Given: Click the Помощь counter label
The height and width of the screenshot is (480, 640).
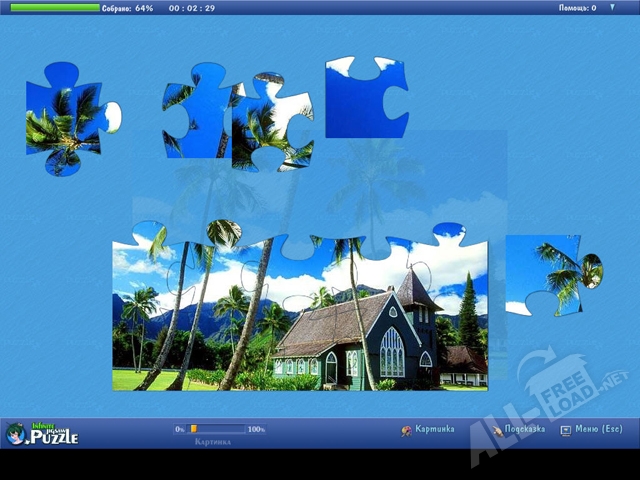Looking at the screenshot, I should pyautogui.click(x=578, y=8).
